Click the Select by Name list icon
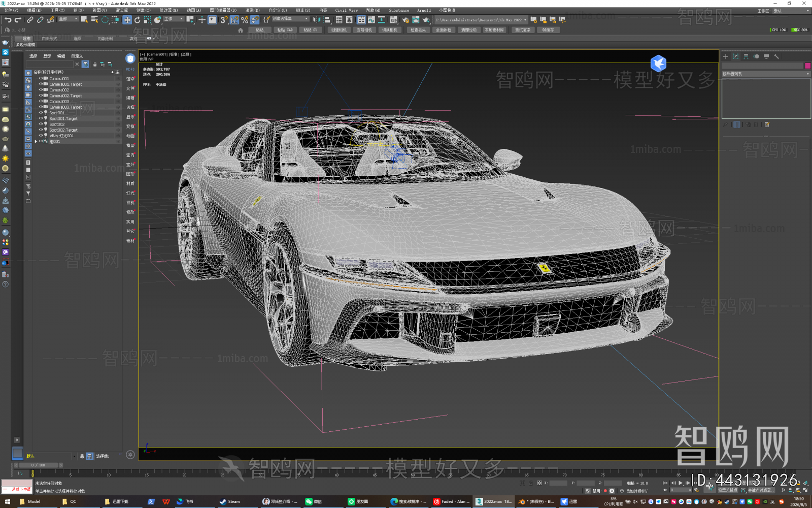812x508 pixels. point(94,20)
